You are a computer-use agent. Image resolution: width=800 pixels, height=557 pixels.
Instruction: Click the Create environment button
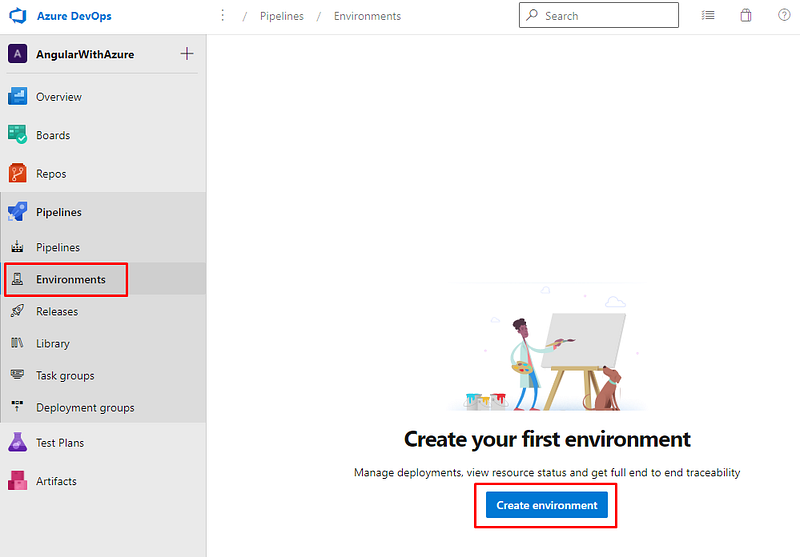(x=546, y=505)
